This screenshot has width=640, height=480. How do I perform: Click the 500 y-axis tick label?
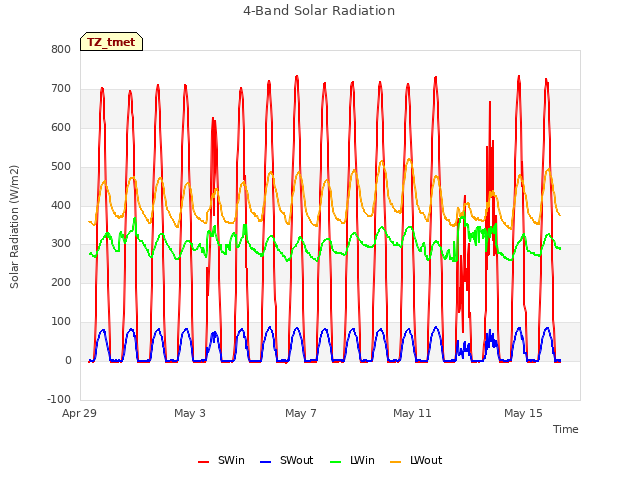click(x=61, y=167)
